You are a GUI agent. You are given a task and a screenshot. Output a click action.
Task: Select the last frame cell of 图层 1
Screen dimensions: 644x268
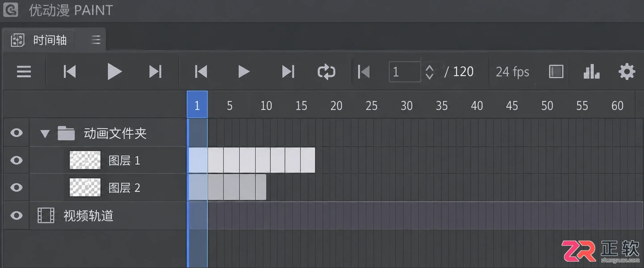click(308, 160)
